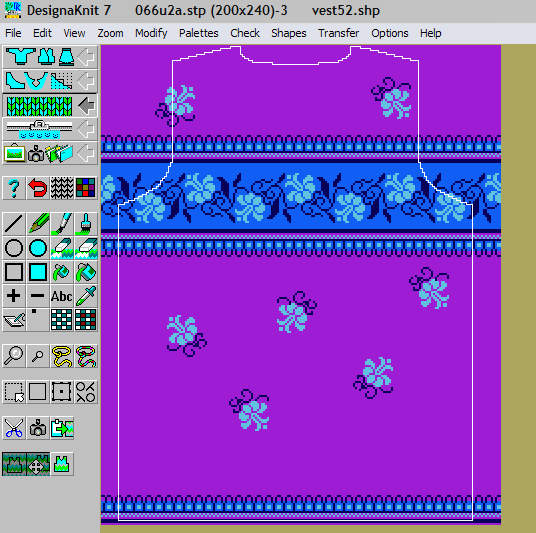Open the Check menu
This screenshot has height=533, width=536.
(x=245, y=33)
